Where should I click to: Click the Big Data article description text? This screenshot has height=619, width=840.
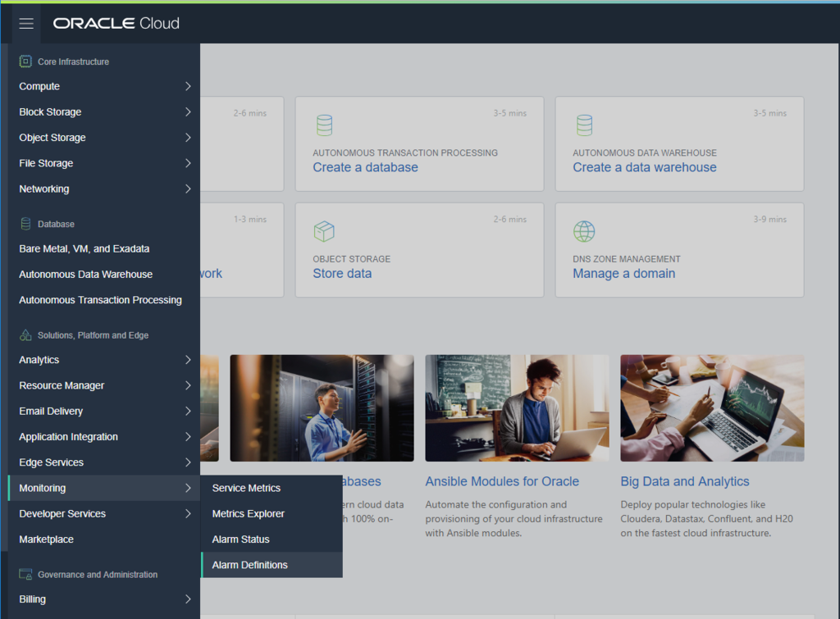706,519
